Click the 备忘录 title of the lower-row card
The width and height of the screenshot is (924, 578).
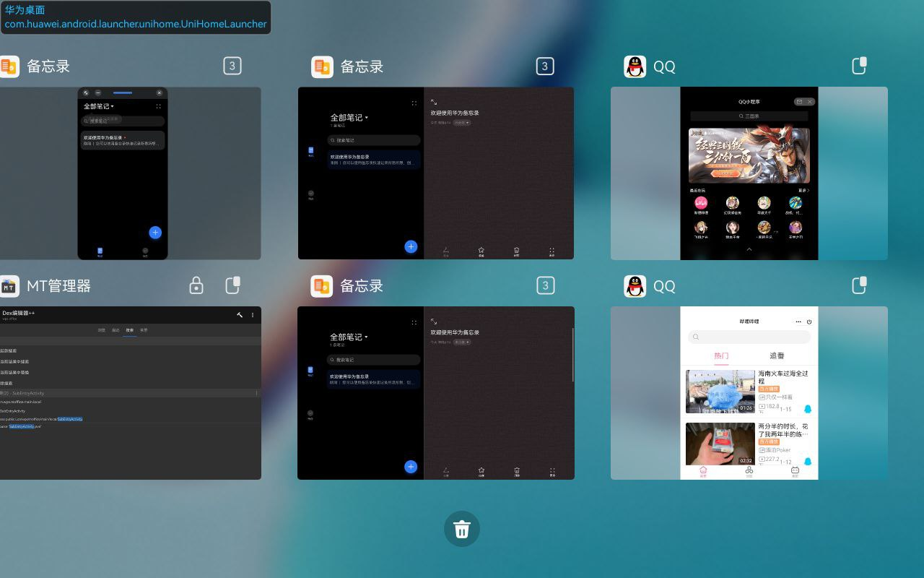tap(362, 286)
